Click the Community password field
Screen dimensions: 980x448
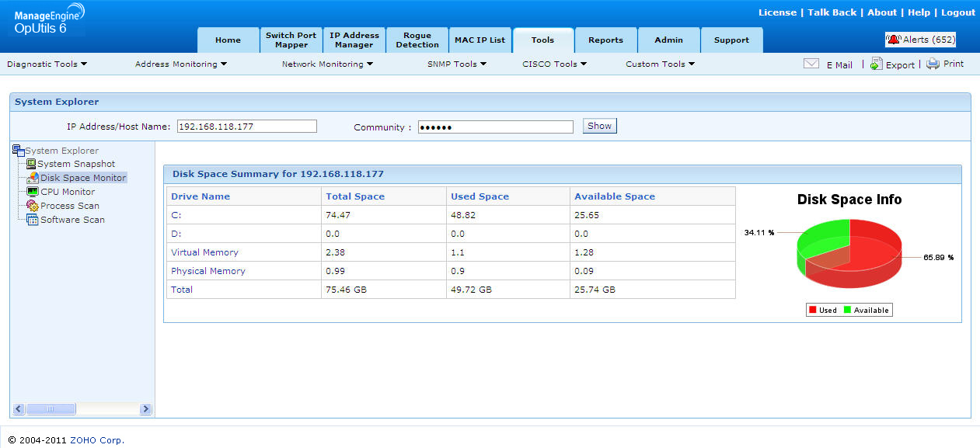[x=496, y=127]
